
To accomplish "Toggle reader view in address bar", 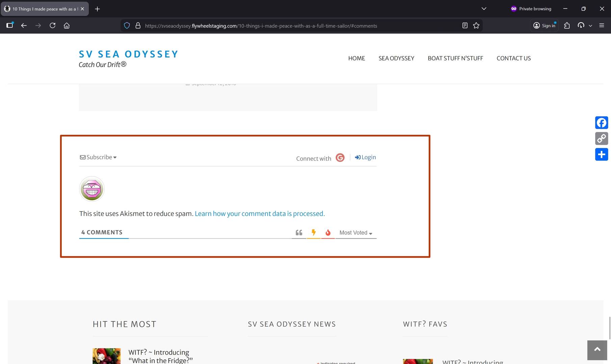I will (x=465, y=26).
